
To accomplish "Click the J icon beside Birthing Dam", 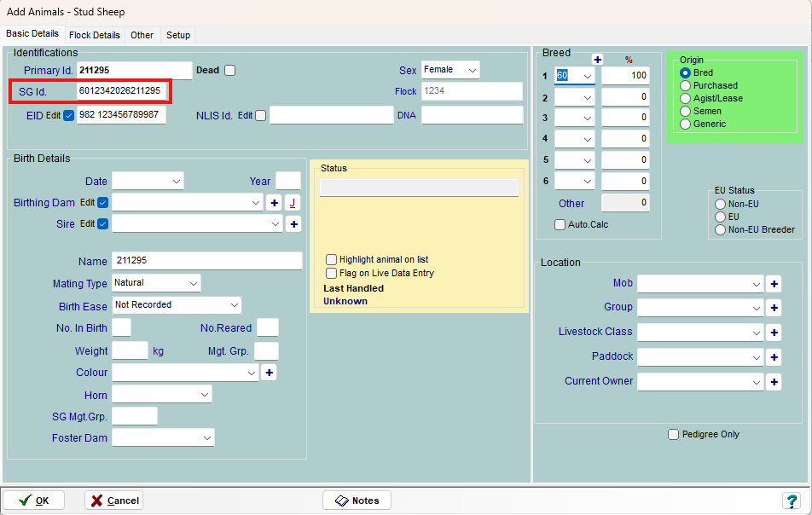I will (x=293, y=203).
